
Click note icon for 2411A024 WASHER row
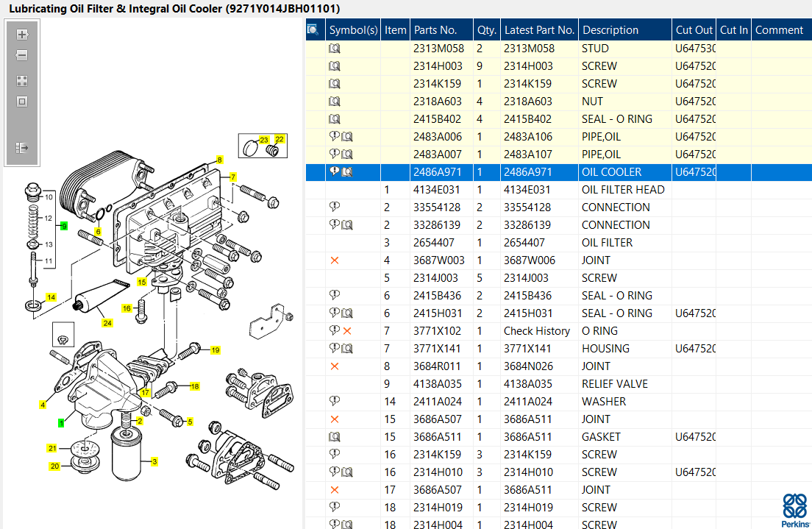334,401
